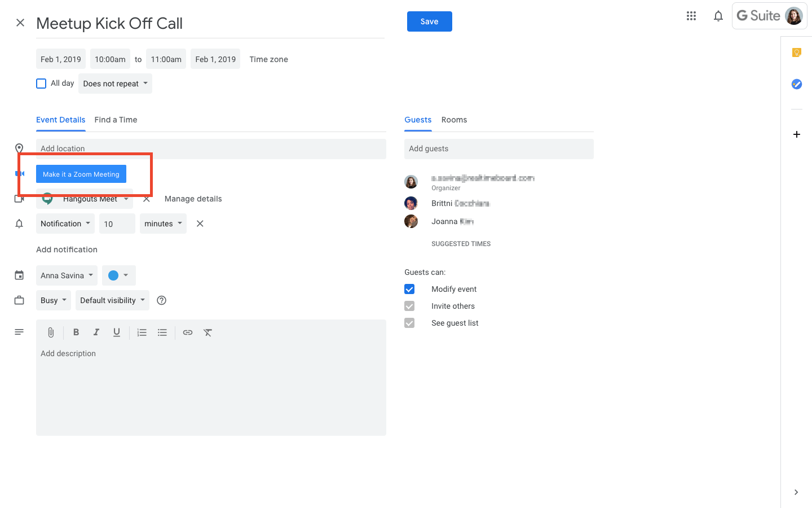
Task: Toggle the Invite others checkbox
Action: tap(409, 306)
